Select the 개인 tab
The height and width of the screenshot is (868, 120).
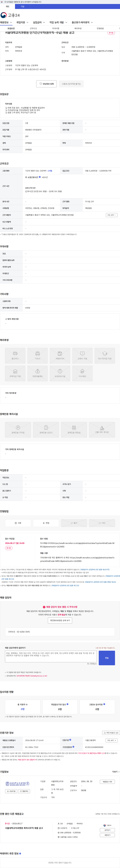[x=7, y=6]
